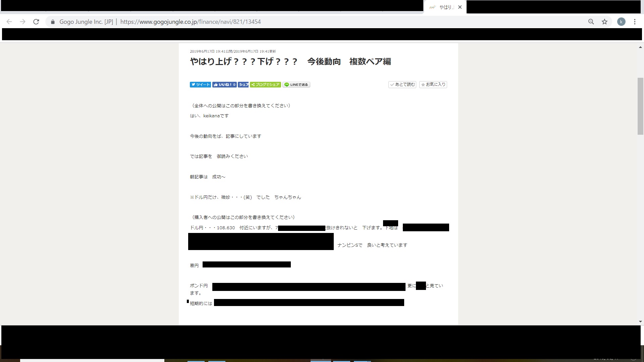Open the zoom magnifier icon in the address bar
Viewport: 644px width, 362px height.
591,22
